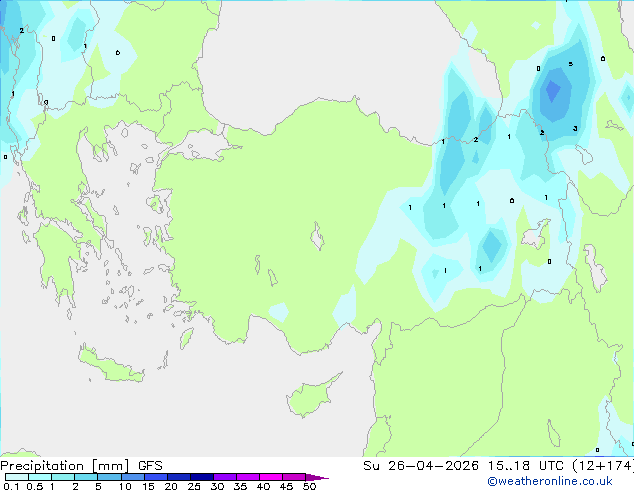The height and width of the screenshot is (490, 634).
Task: Click the "40" legend scale label
Action: (263, 486)
